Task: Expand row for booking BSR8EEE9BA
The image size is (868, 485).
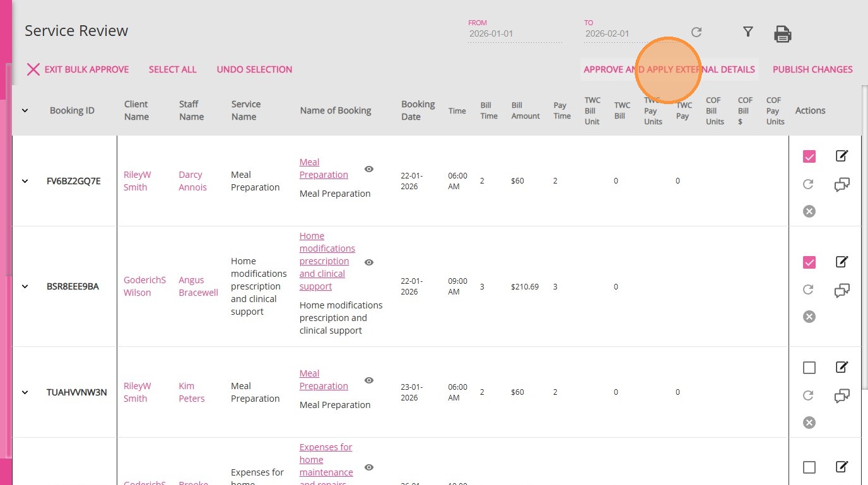Action: [25, 286]
